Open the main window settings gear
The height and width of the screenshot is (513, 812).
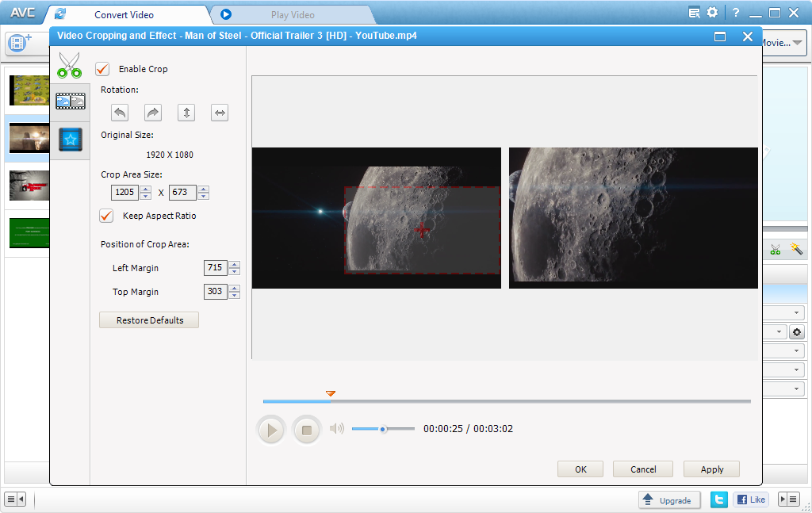(713, 13)
